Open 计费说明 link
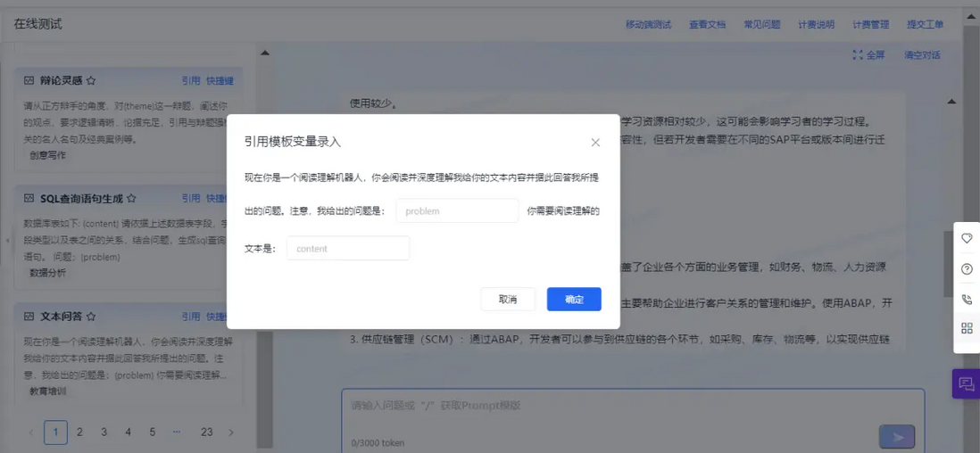This screenshot has height=453, width=980. (817, 25)
